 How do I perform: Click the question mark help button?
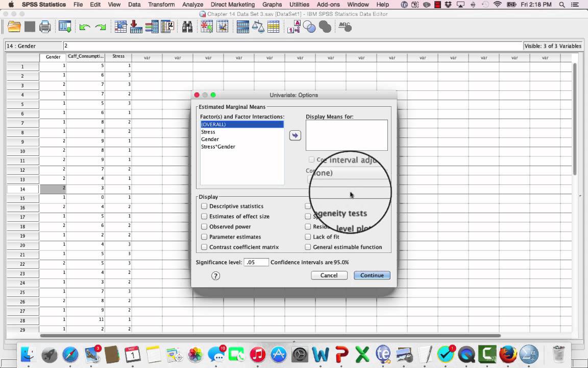coord(215,276)
